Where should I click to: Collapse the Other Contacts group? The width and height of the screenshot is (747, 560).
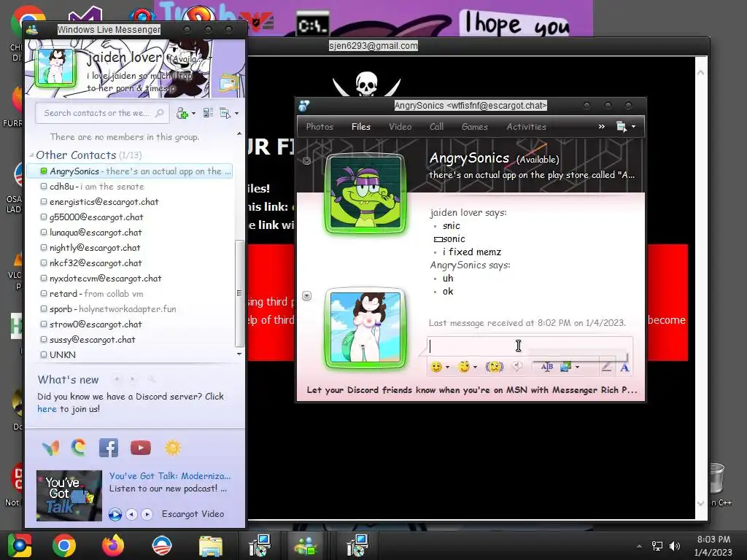pyautogui.click(x=31, y=155)
